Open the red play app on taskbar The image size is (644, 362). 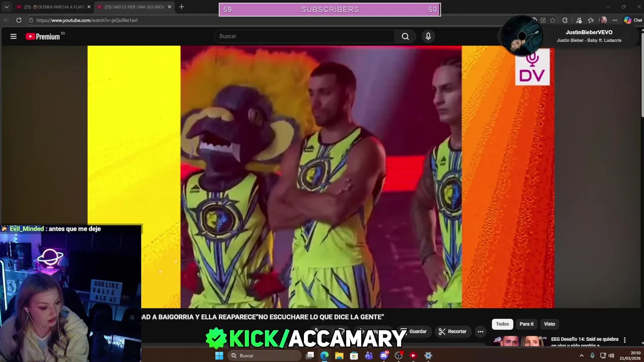pyautogui.click(x=413, y=355)
